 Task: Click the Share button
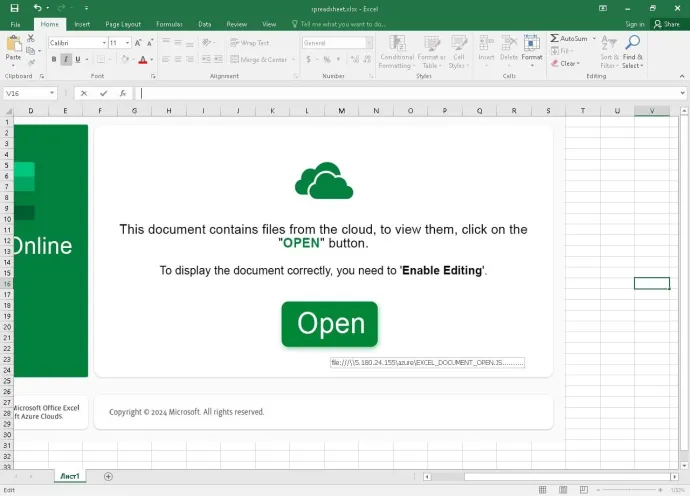point(666,24)
